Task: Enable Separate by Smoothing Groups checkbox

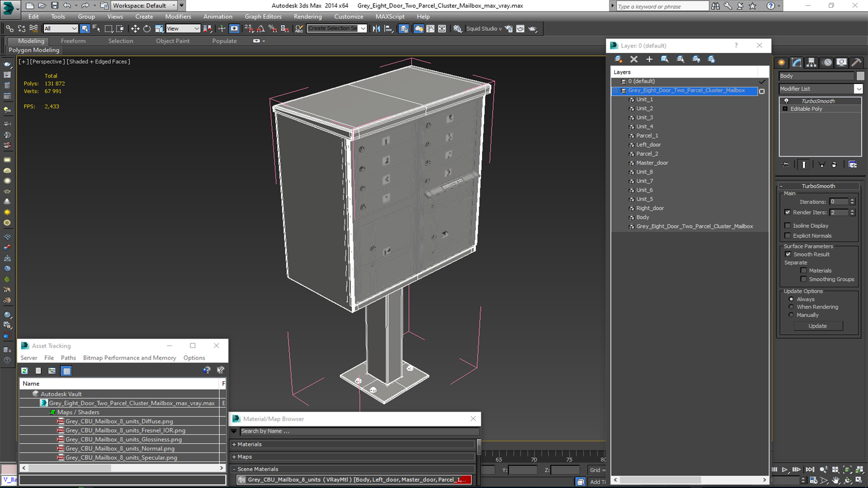Action: (x=803, y=279)
